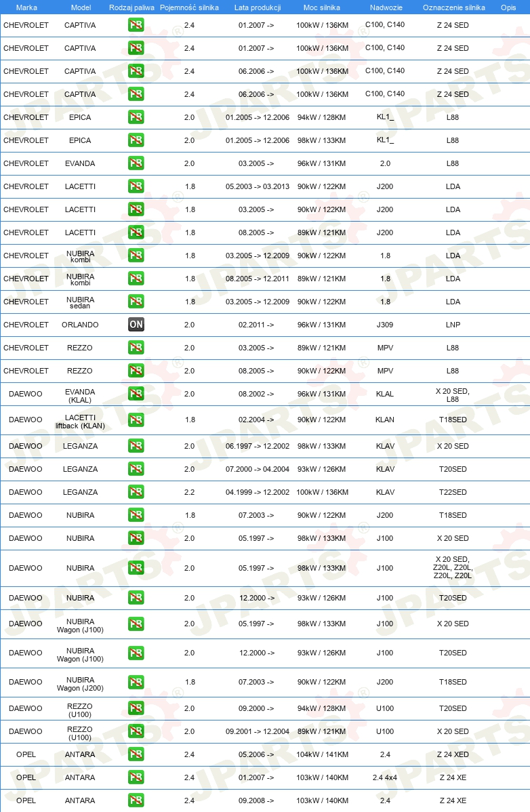This screenshot has width=530, height=812.
Task: Click petrol icon in Antara 104kW row
Action: click(x=136, y=754)
